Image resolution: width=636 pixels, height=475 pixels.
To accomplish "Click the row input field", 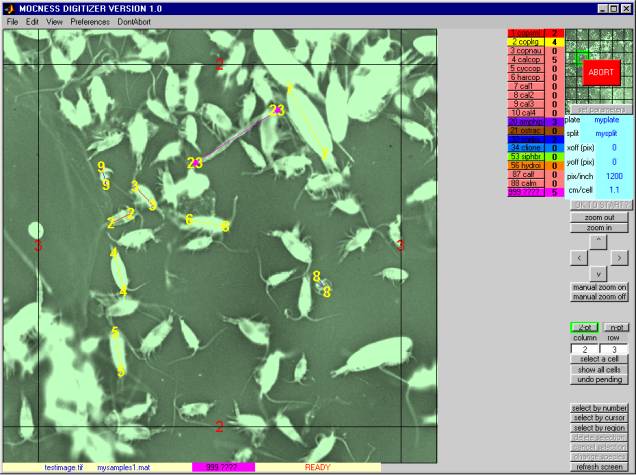I will pos(614,349).
